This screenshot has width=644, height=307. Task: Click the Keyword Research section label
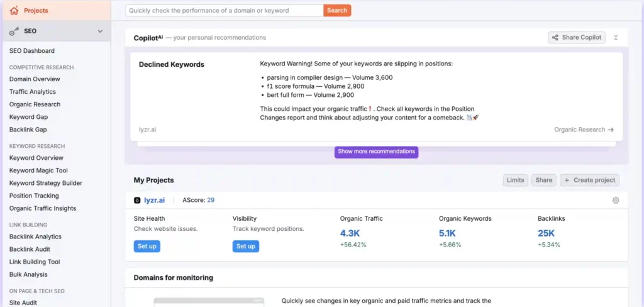point(37,147)
